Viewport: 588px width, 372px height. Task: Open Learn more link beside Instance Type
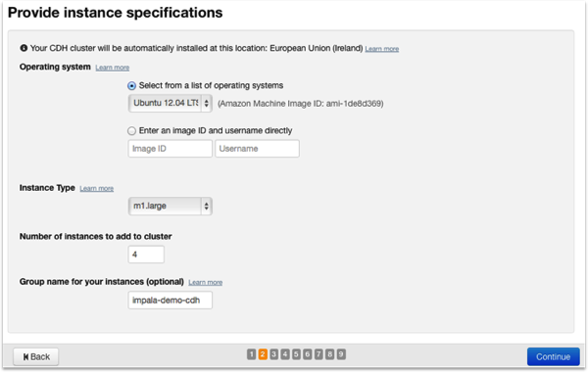click(97, 188)
